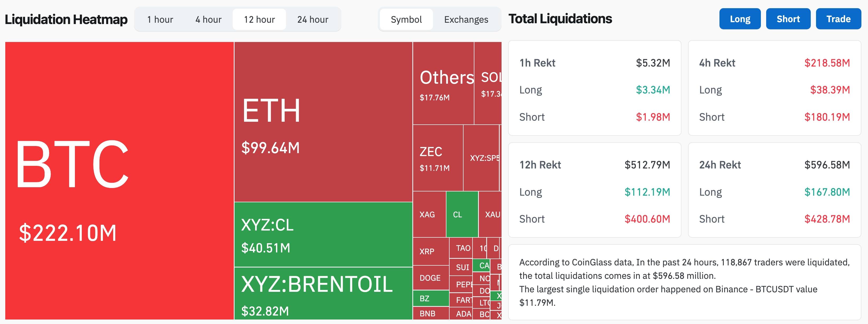Click the 12h Rekt summary card
868x324 pixels.
point(594,190)
